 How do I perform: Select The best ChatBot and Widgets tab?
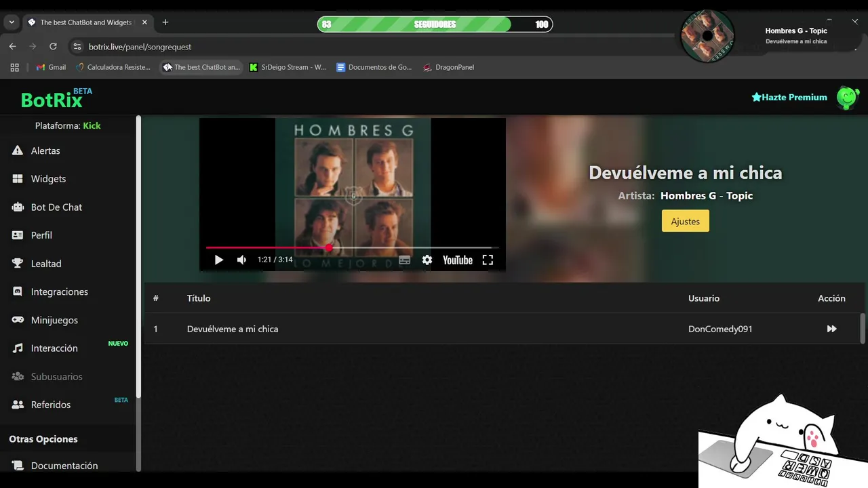click(88, 22)
